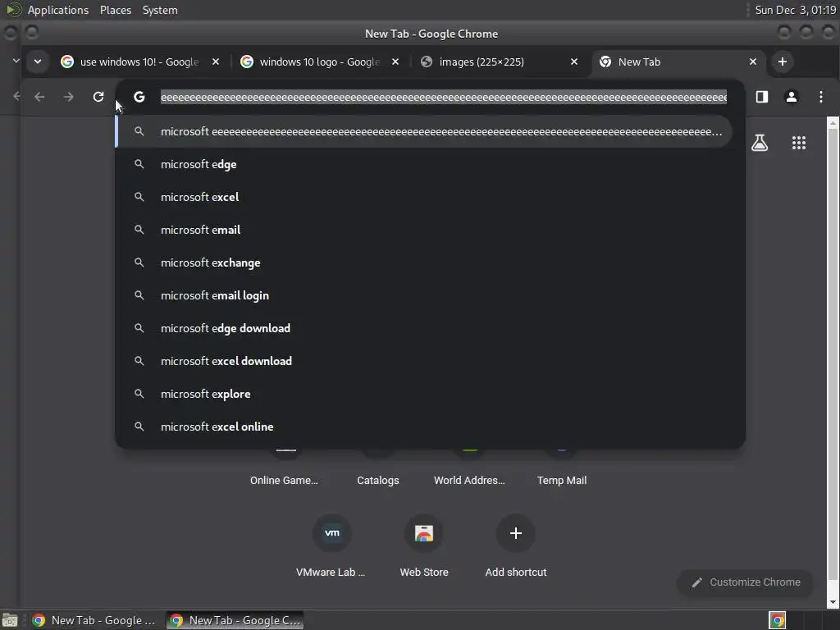This screenshot has height=630, width=840.
Task: Open the Places menu
Action: click(115, 10)
